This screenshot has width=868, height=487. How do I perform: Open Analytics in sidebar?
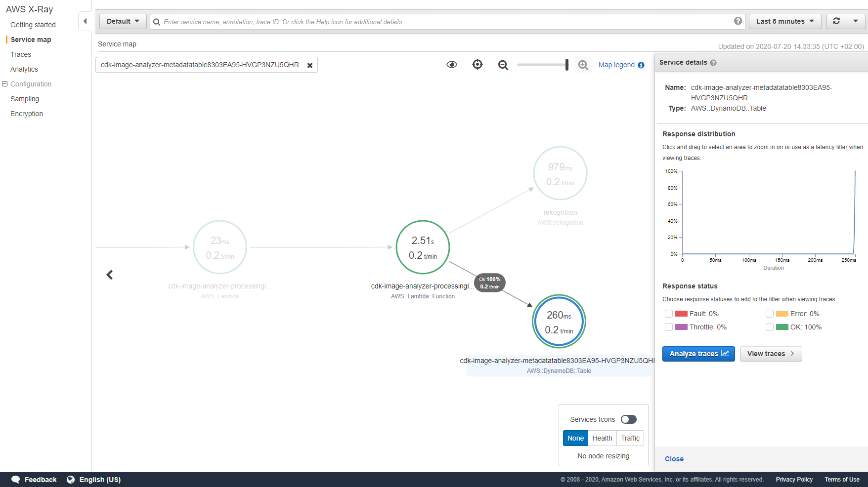pyautogui.click(x=24, y=69)
